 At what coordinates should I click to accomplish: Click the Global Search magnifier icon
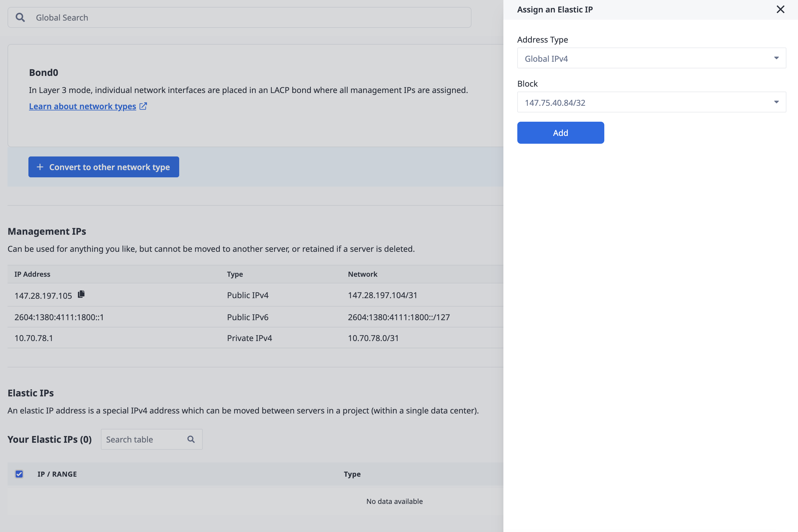tap(20, 17)
